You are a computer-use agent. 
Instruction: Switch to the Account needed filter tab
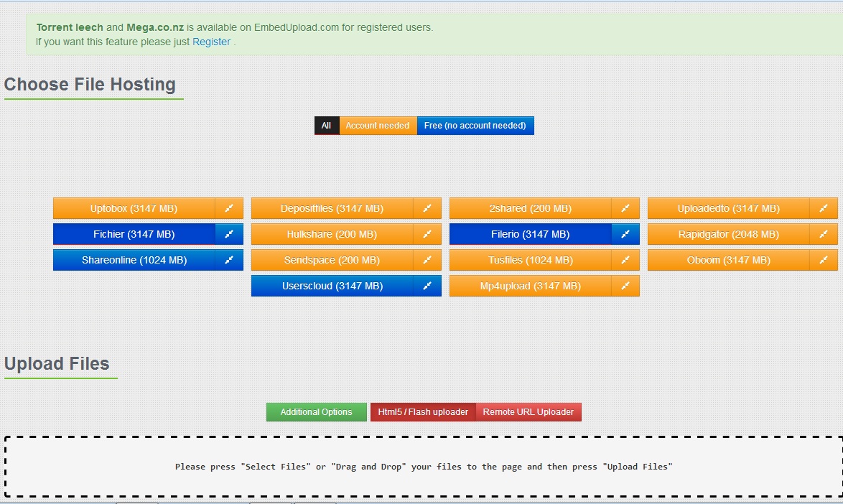coord(377,125)
